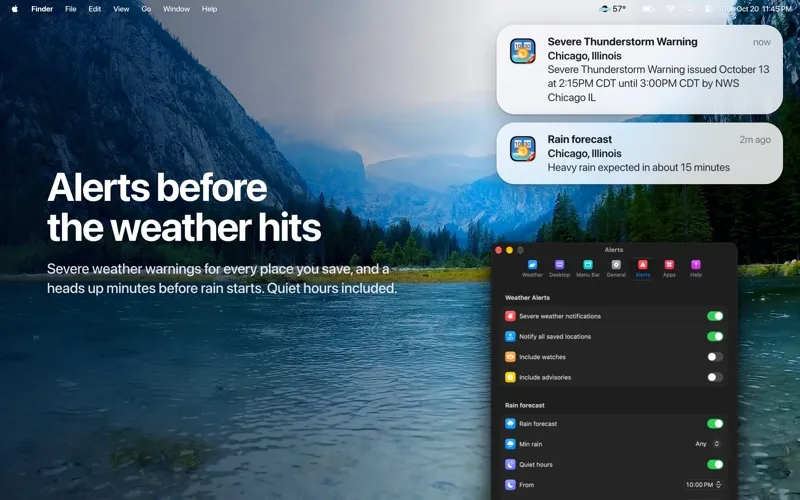The image size is (800, 500).
Task: Click the 'Rain forecast' section heading
Action: [x=524, y=405]
